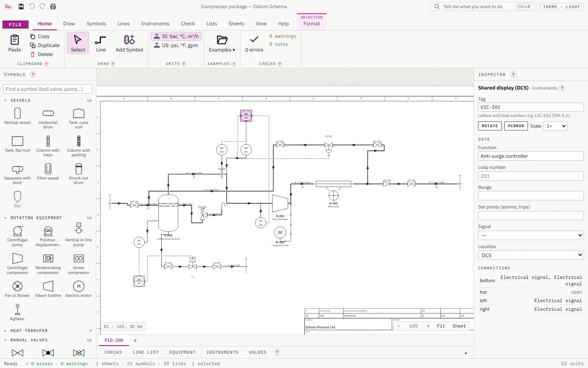Click the symbol search field
This screenshot has height=368, width=588.
(48, 89)
